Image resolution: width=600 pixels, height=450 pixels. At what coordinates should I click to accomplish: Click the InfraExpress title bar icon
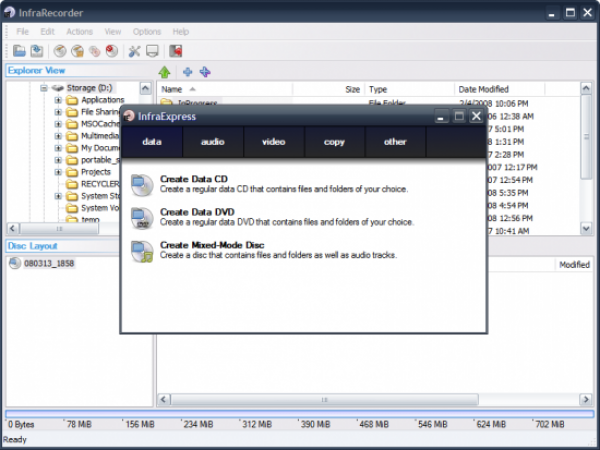(x=129, y=116)
